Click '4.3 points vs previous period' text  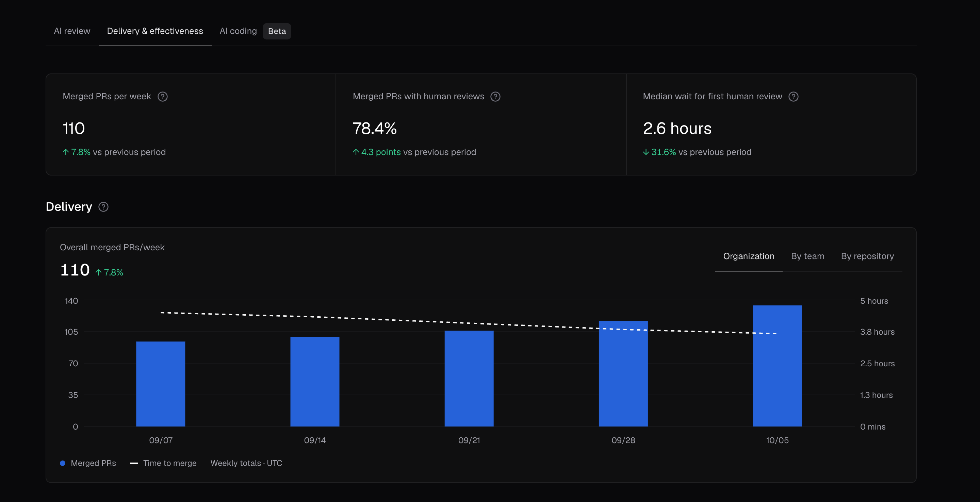tap(414, 152)
